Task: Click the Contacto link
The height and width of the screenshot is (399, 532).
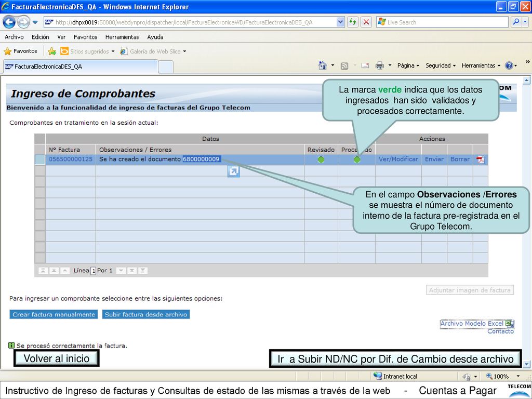Action: click(x=500, y=331)
